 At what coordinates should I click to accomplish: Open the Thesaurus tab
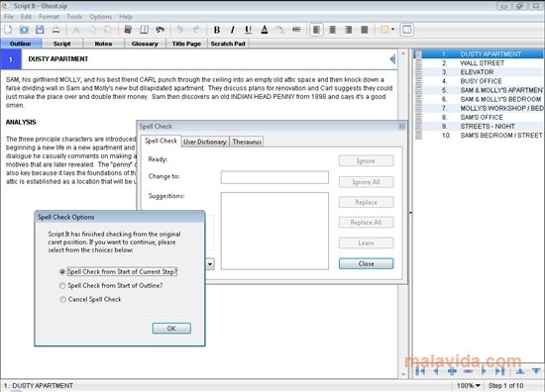tap(247, 142)
